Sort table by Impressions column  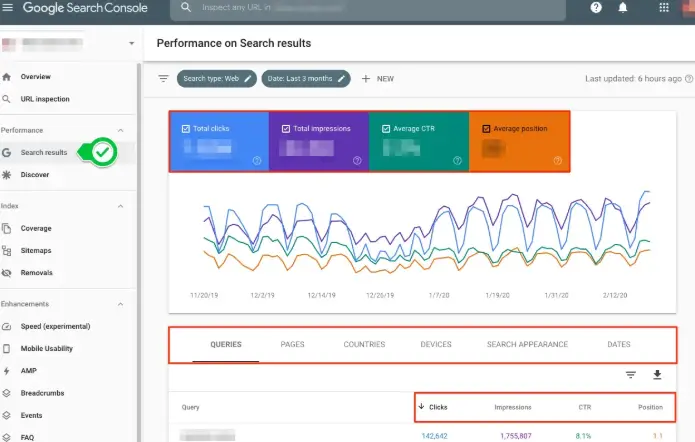[x=513, y=407]
